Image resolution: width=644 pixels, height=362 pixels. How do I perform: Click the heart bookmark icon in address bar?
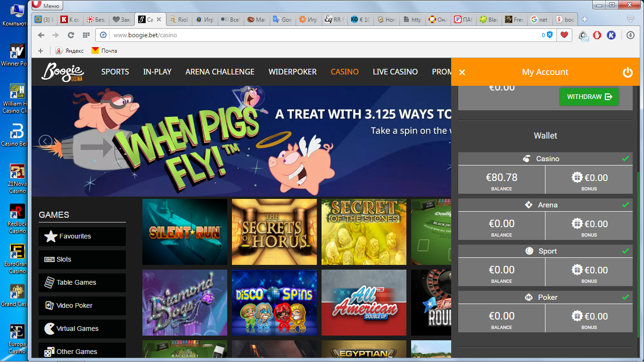tap(564, 35)
